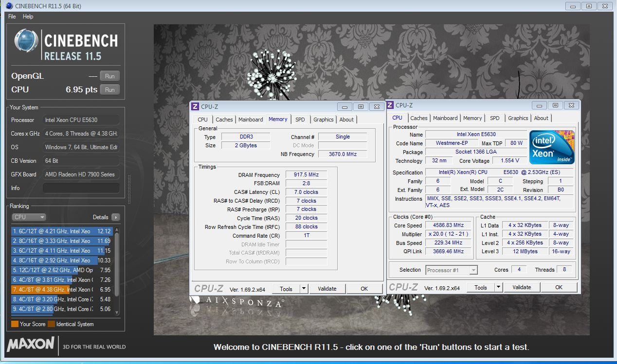Open About tab in right CPU-Z window
Viewport: 617px width, 364px height.
point(542,118)
